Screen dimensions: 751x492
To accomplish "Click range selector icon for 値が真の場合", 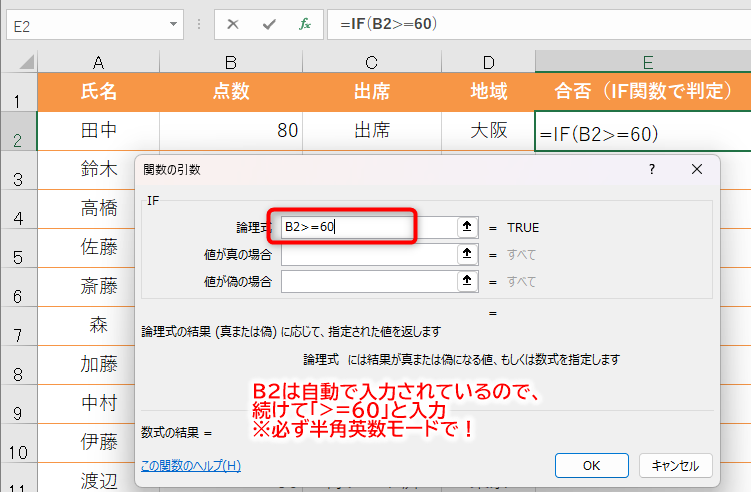I will point(466,254).
